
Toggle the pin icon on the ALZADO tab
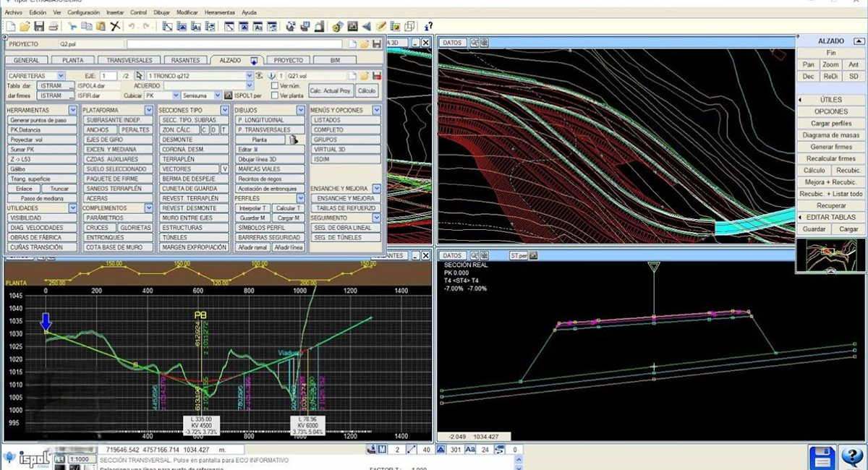(x=255, y=59)
